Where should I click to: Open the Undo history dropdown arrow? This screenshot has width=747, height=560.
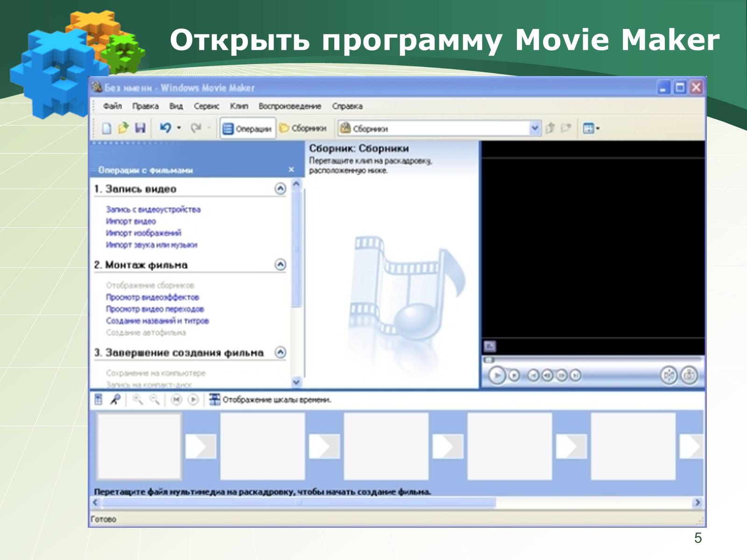179,128
